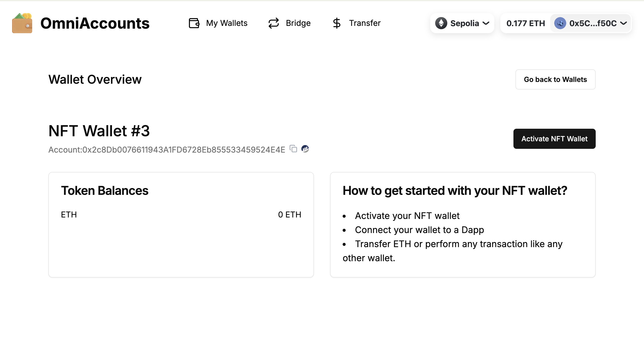The width and height of the screenshot is (644, 359).
Task: Open the block explorer icon beside address
Action: pyautogui.click(x=305, y=149)
